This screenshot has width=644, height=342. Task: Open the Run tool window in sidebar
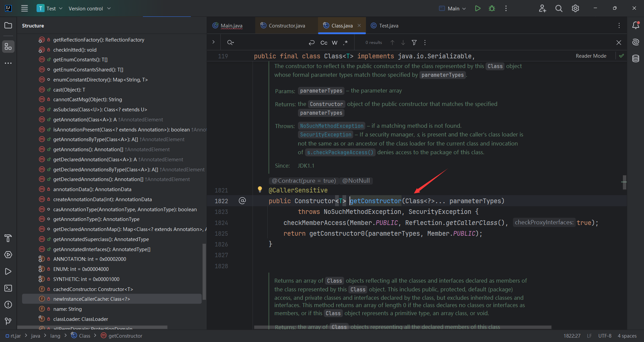pyautogui.click(x=8, y=272)
